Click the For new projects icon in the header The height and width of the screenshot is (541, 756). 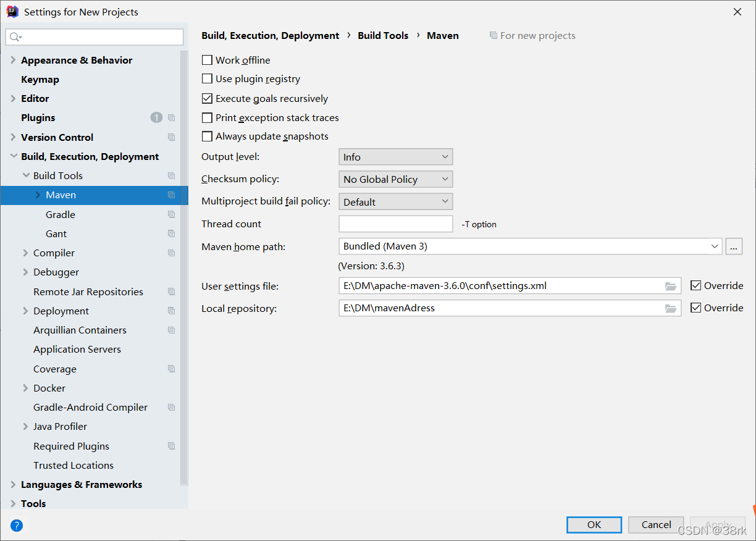pos(493,36)
